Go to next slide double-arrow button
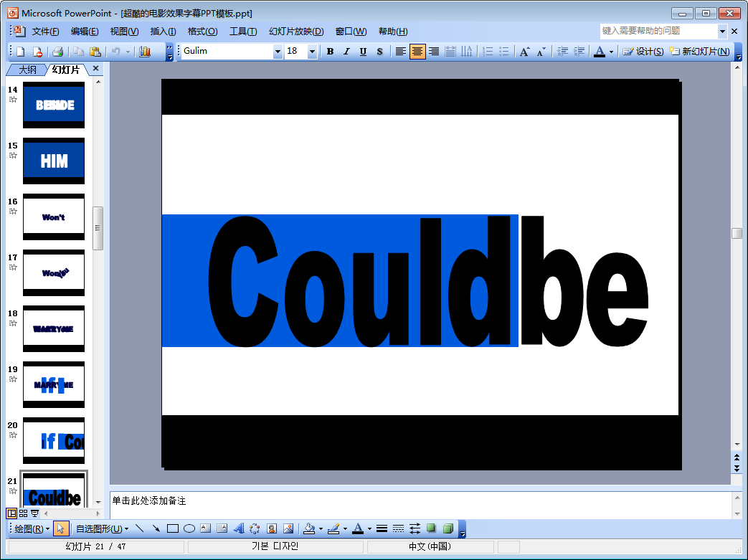 pos(737,468)
